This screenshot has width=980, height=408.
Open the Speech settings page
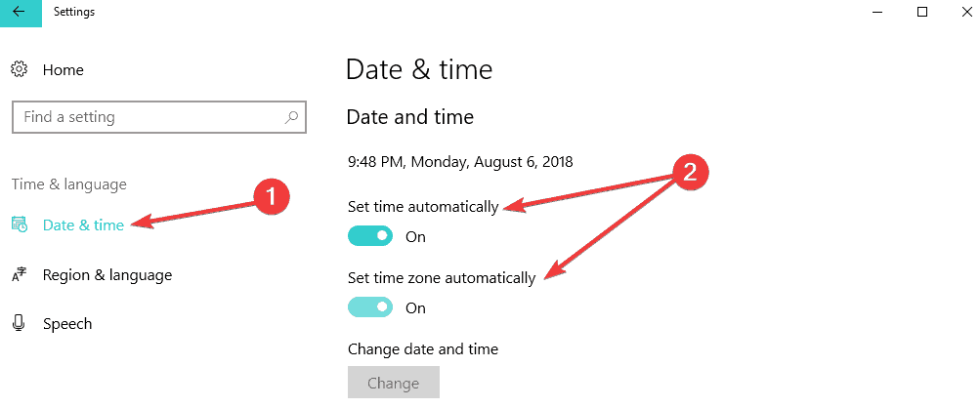click(x=66, y=324)
